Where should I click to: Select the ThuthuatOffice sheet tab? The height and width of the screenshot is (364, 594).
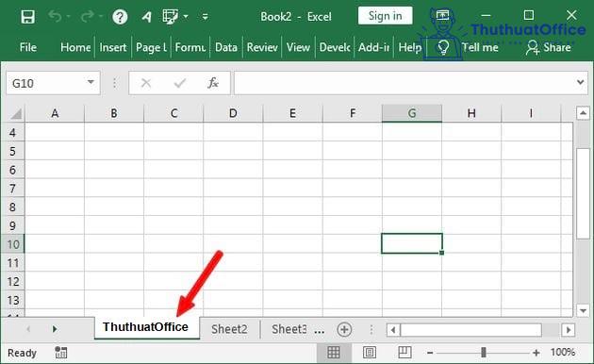(146, 327)
